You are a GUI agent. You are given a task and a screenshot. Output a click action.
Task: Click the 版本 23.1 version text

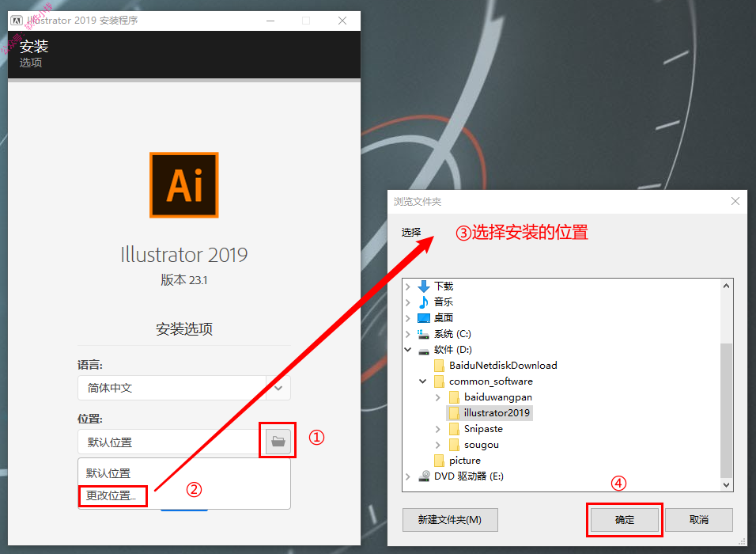pos(184,280)
